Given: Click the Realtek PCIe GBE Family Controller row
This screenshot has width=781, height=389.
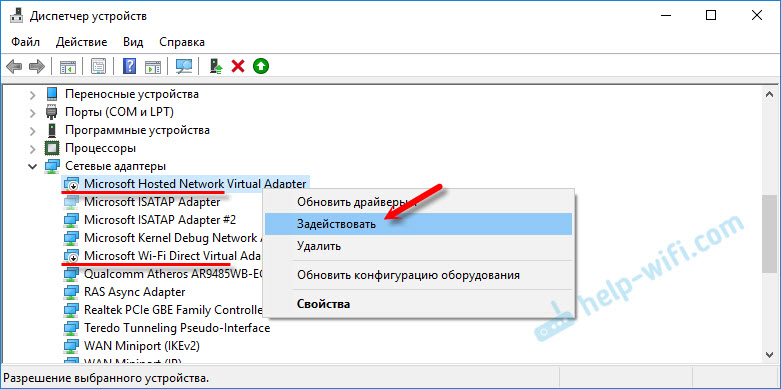Looking at the screenshot, I should [173, 310].
